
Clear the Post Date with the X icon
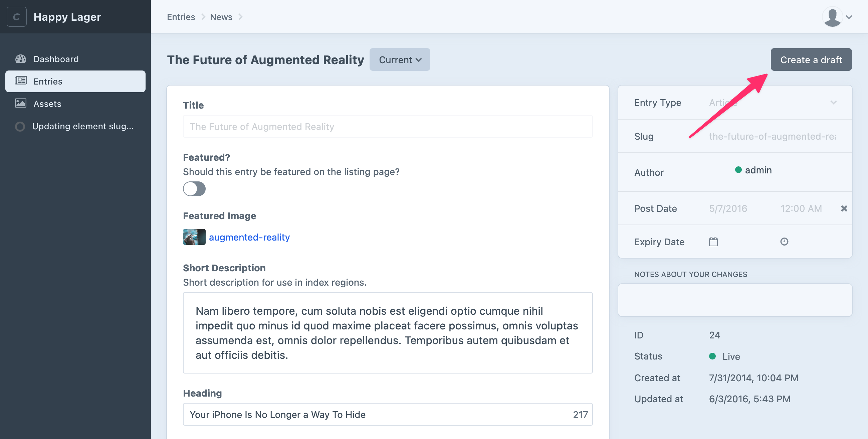click(x=844, y=208)
